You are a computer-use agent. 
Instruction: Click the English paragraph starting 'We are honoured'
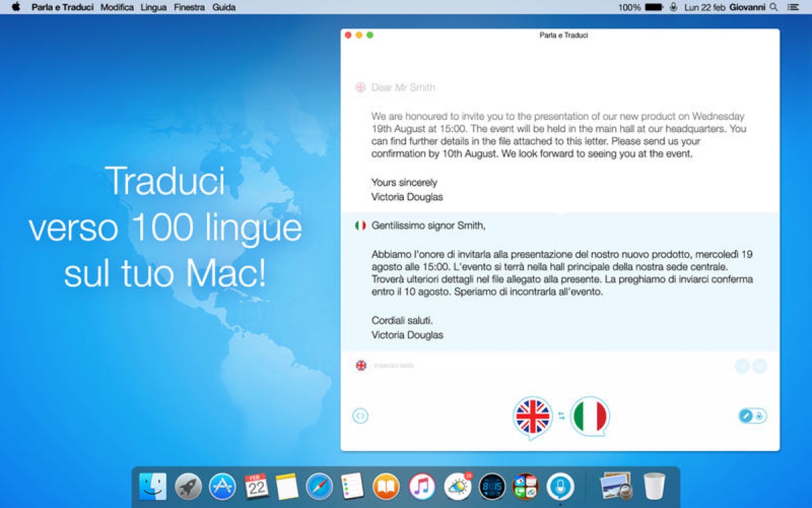pos(559,135)
